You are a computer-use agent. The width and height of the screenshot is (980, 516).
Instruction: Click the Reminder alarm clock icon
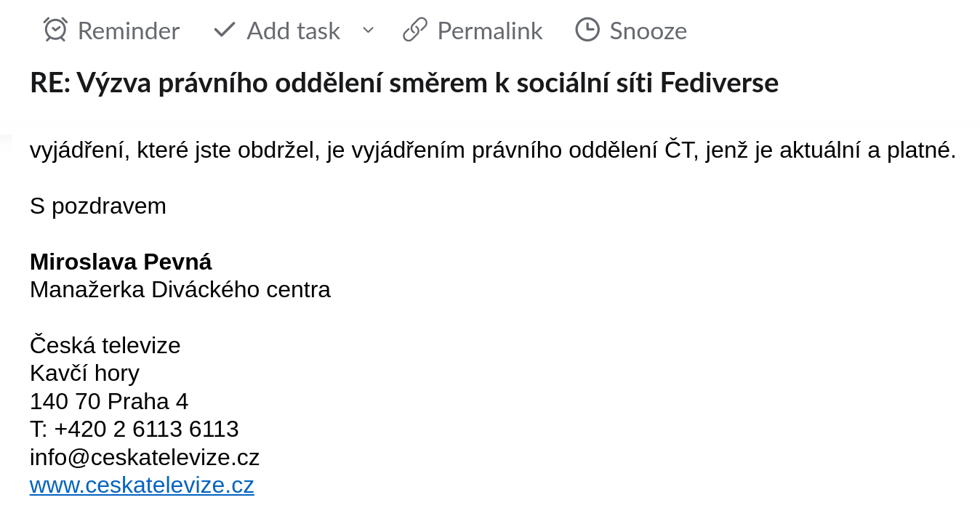pos(55,30)
